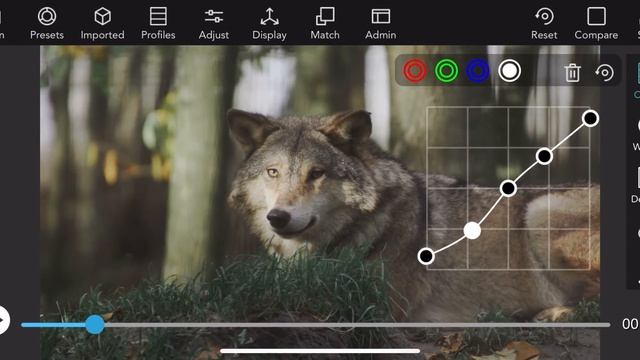Open the Profiles section

tap(158, 23)
